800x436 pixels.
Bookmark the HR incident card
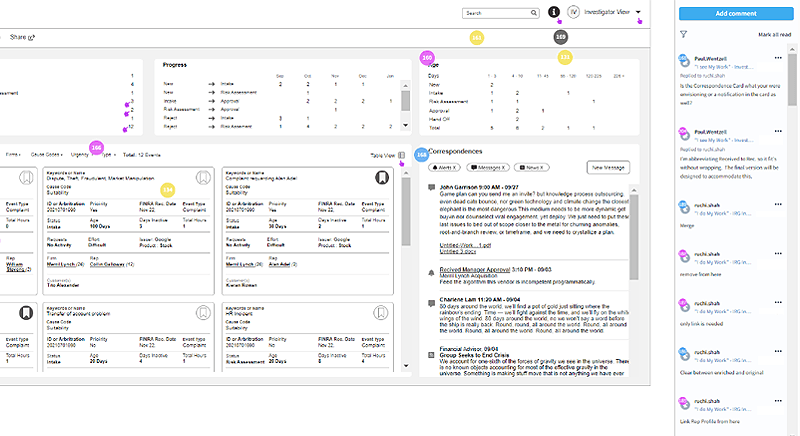[381, 313]
